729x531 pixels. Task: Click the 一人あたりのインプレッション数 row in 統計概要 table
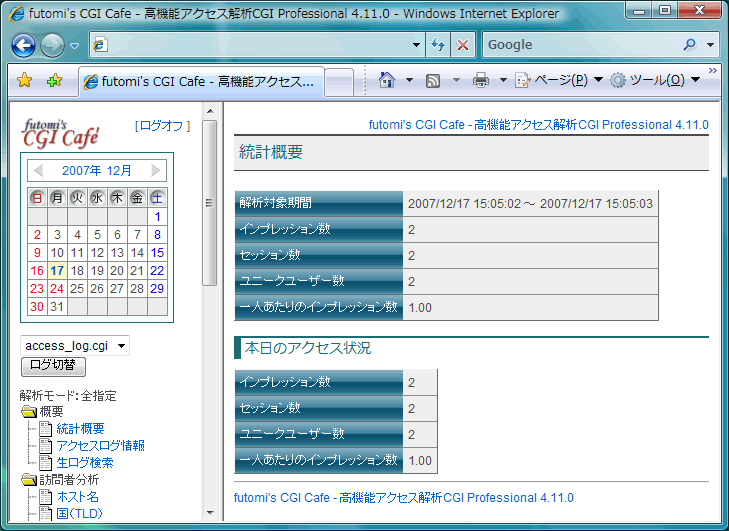point(446,307)
